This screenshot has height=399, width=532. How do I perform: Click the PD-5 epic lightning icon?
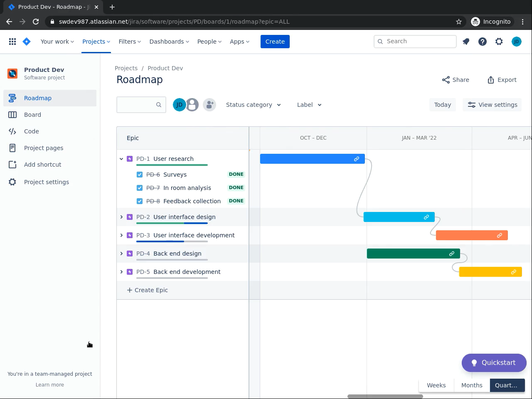pos(130,272)
